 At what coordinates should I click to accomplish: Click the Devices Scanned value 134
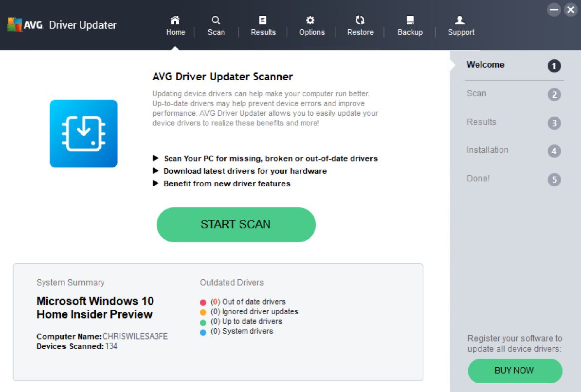(x=111, y=346)
